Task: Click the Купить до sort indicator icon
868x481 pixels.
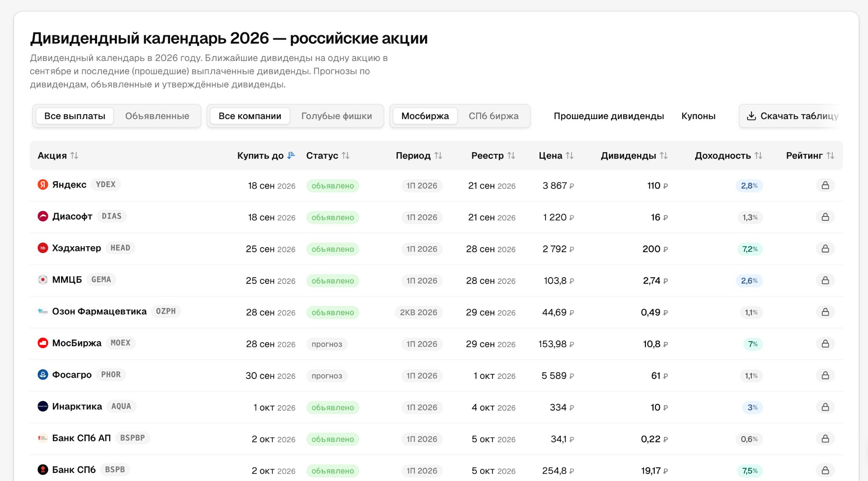Action: click(x=291, y=156)
